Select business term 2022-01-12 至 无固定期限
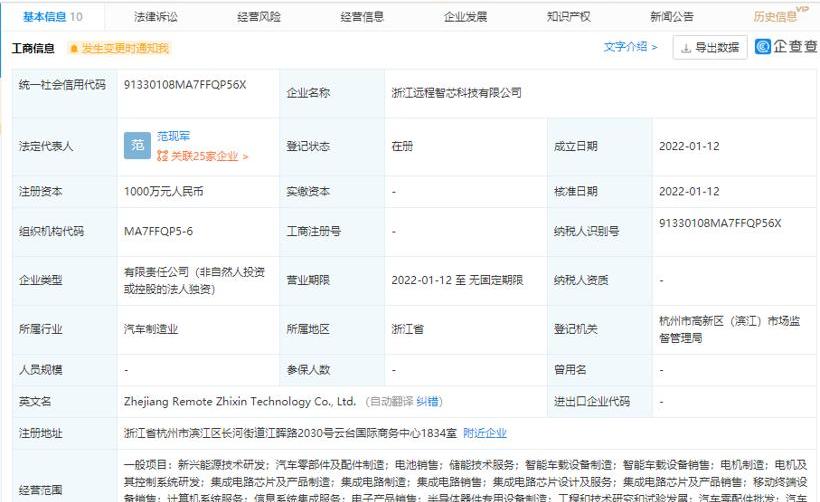 [x=457, y=280]
